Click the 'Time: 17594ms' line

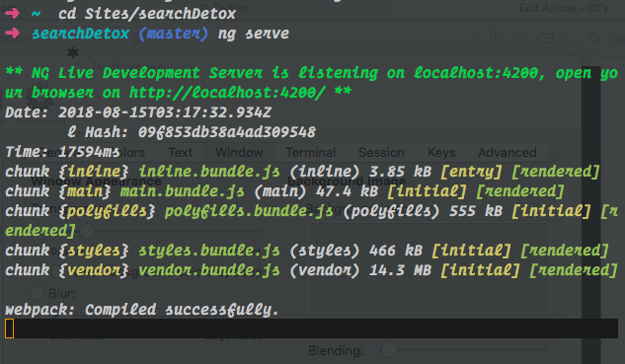62,152
